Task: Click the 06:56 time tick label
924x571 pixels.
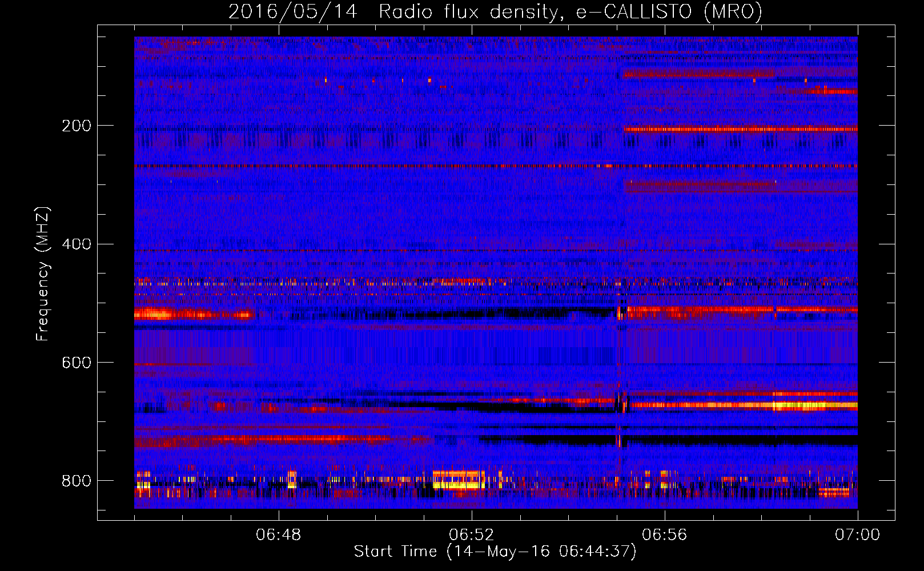Action: coord(665,535)
